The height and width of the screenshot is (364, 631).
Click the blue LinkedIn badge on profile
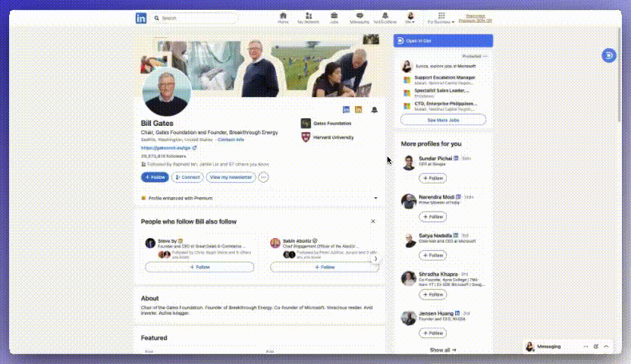click(x=346, y=109)
